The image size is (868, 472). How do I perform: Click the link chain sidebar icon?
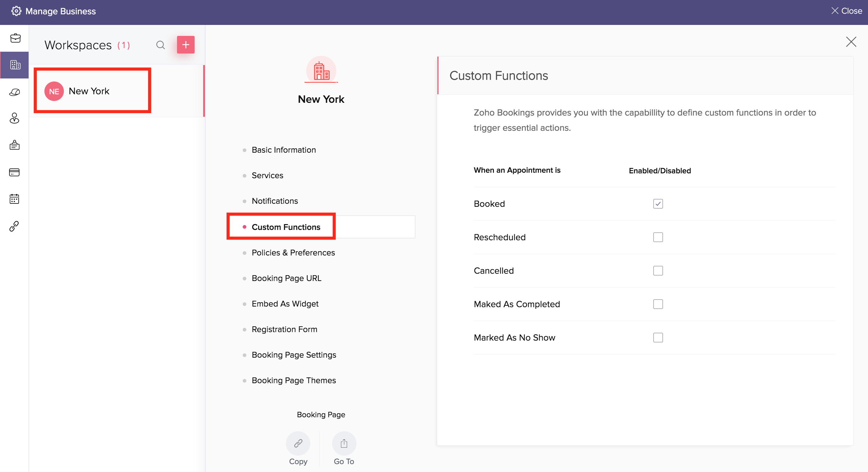click(14, 226)
